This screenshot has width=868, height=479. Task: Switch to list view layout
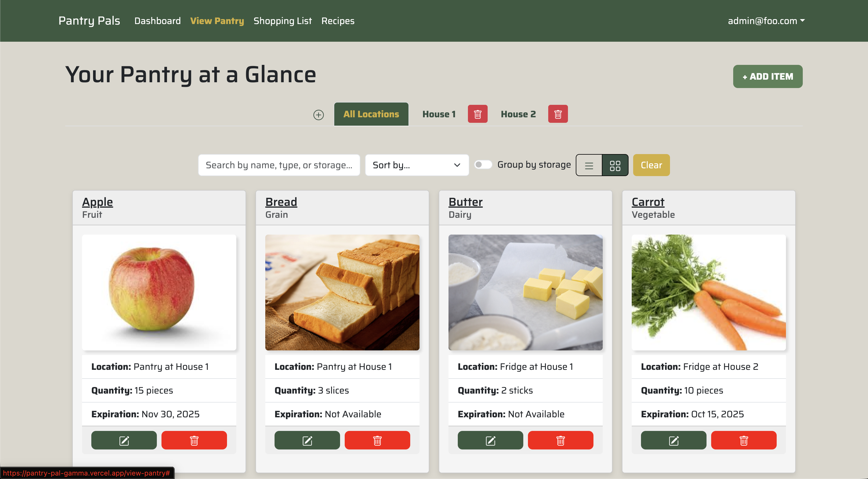[589, 165]
